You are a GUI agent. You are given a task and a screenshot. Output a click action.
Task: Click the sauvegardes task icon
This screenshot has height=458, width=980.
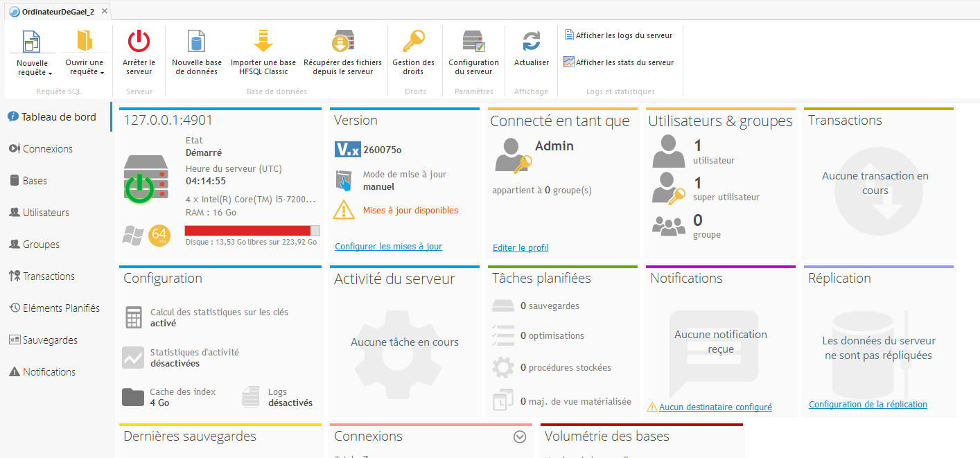pyautogui.click(x=503, y=306)
